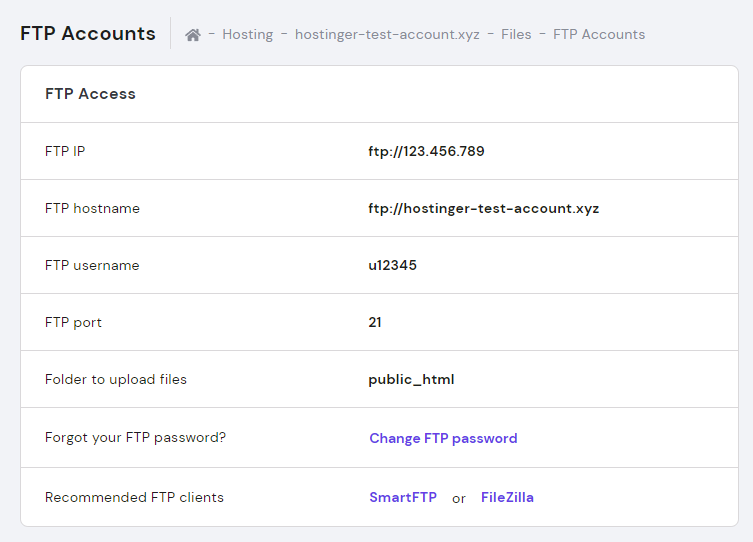This screenshot has height=542, width=753.
Task: Open the Hosting breadcrumb link
Action: (247, 34)
